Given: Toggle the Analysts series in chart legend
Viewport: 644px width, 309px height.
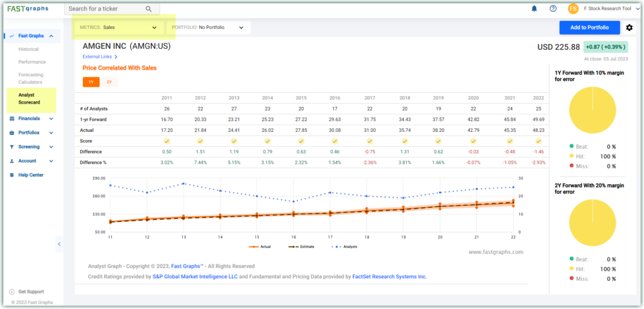Looking at the screenshot, I should (x=344, y=247).
